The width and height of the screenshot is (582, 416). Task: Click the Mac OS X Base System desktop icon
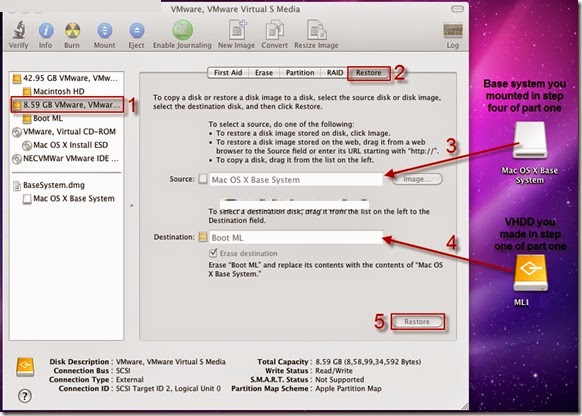click(x=530, y=140)
